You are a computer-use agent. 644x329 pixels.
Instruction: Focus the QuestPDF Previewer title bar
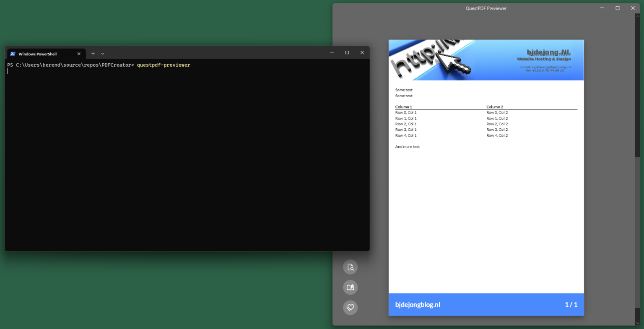486,8
